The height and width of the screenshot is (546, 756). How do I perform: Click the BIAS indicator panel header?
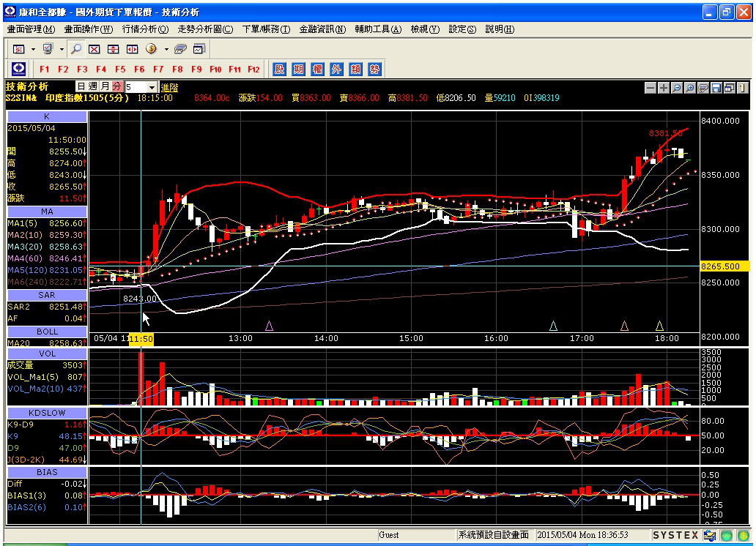pyautogui.click(x=47, y=472)
